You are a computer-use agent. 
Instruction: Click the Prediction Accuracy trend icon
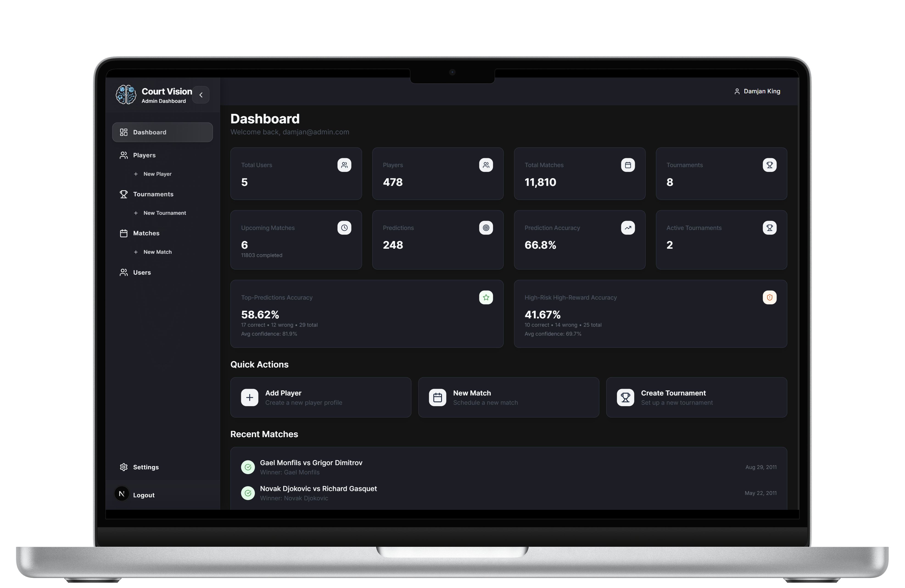point(628,228)
